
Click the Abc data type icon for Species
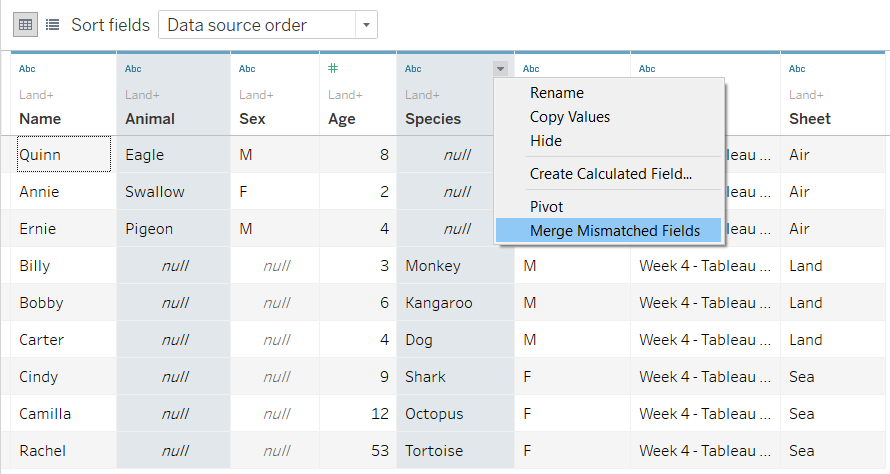tap(413, 69)
